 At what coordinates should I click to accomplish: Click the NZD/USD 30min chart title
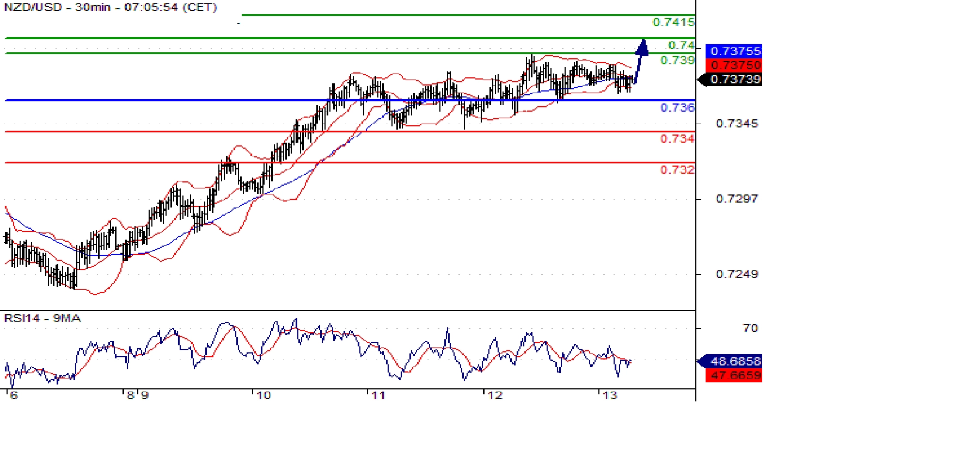(x=111, y=8)
